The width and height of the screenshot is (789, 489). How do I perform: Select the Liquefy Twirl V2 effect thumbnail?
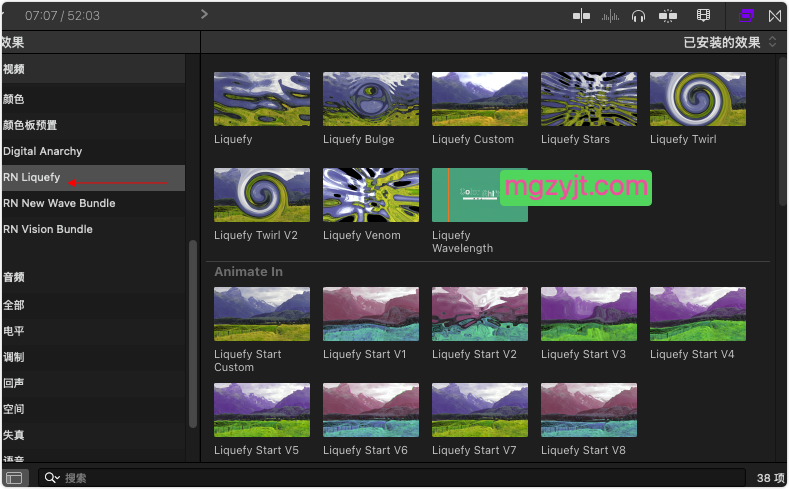pos(262,195)
